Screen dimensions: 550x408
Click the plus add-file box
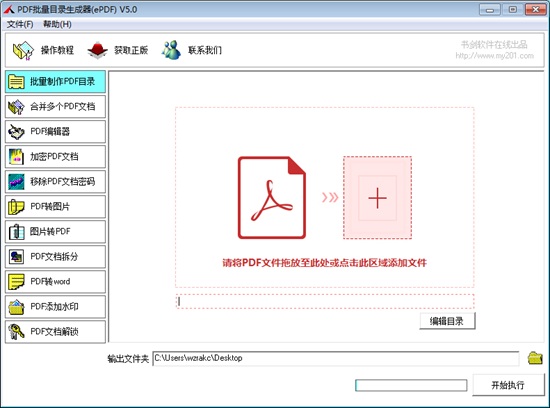[377, 198]
